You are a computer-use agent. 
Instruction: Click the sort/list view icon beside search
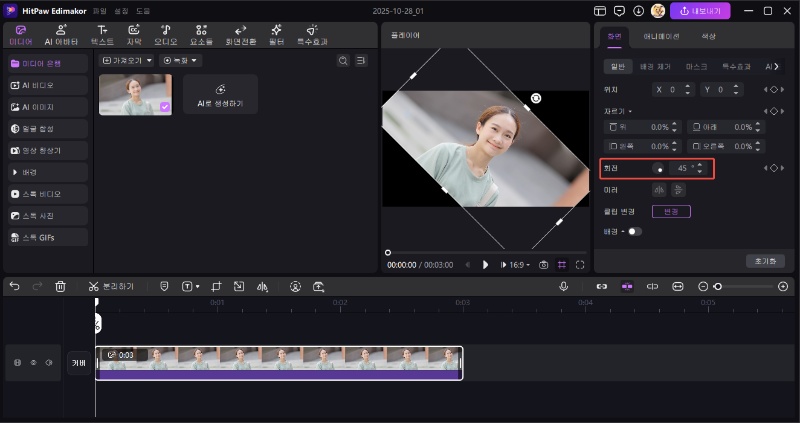pyautogui.click(x=361, y=61)
